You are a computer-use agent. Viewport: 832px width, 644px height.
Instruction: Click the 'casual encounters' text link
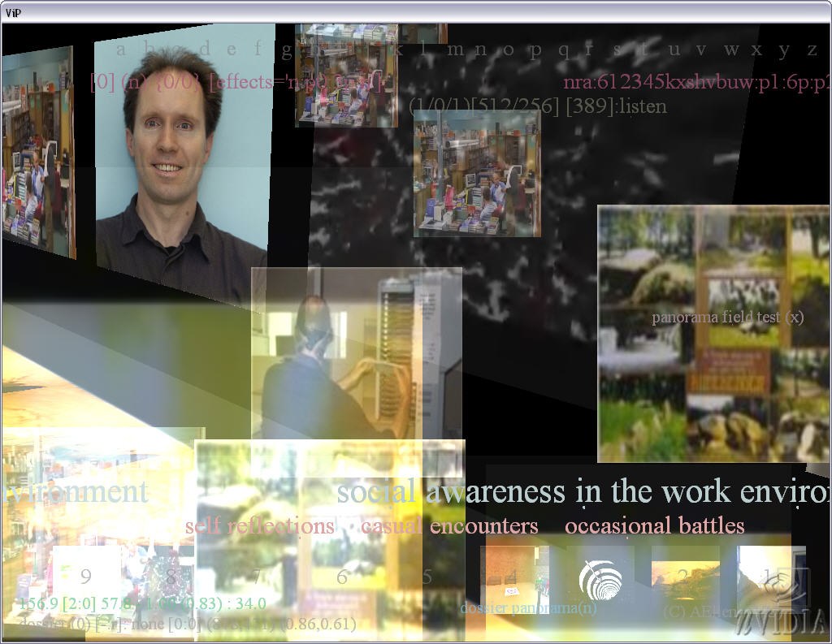click(x=449, y=526)
